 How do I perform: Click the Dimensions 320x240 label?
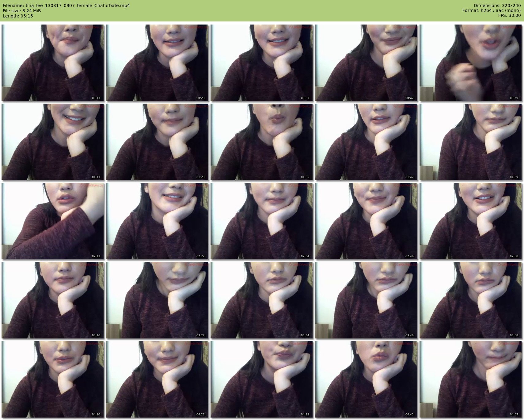pyautogui.click(x=497, y=6)
